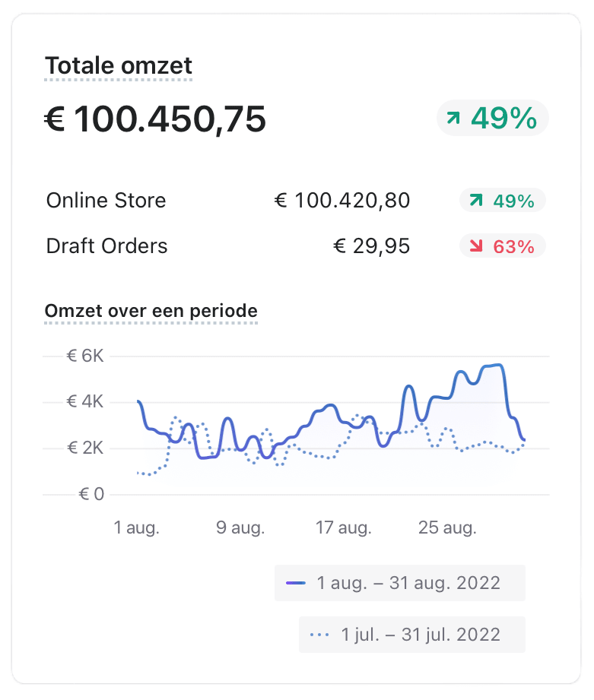Click the solid line legend icon
Viewport: 594px width, 700px height.
click(x=296, y=583)
